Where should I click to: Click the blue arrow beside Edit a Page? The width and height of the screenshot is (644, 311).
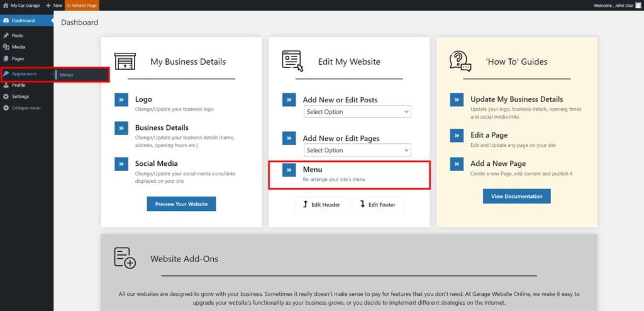coord(457,136)
